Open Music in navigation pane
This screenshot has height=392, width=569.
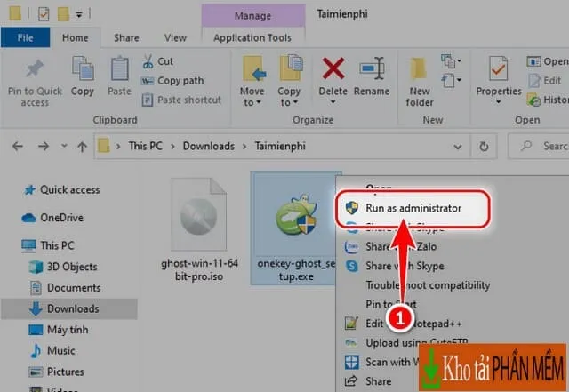[52, 351]
